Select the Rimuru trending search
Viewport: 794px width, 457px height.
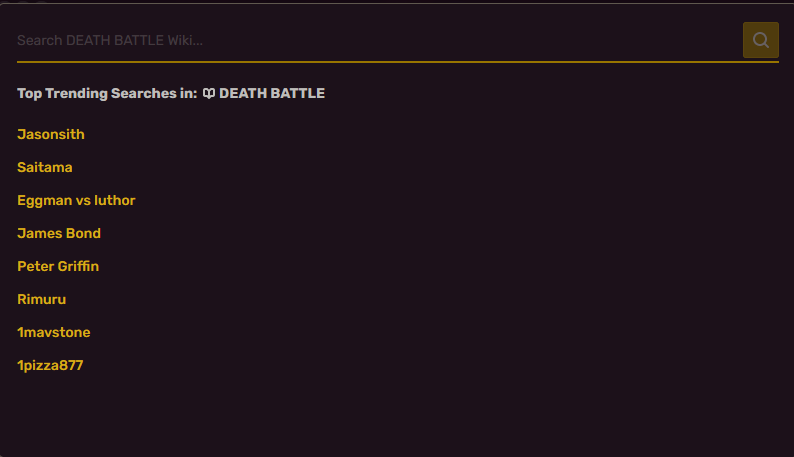click(42, 299)
